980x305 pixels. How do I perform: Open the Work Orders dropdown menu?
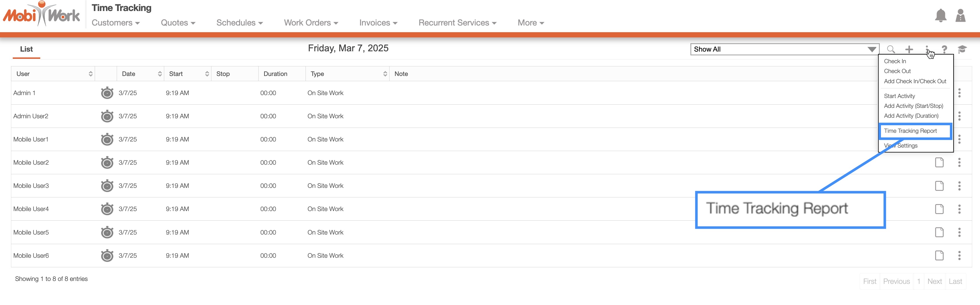coord(311,23)
